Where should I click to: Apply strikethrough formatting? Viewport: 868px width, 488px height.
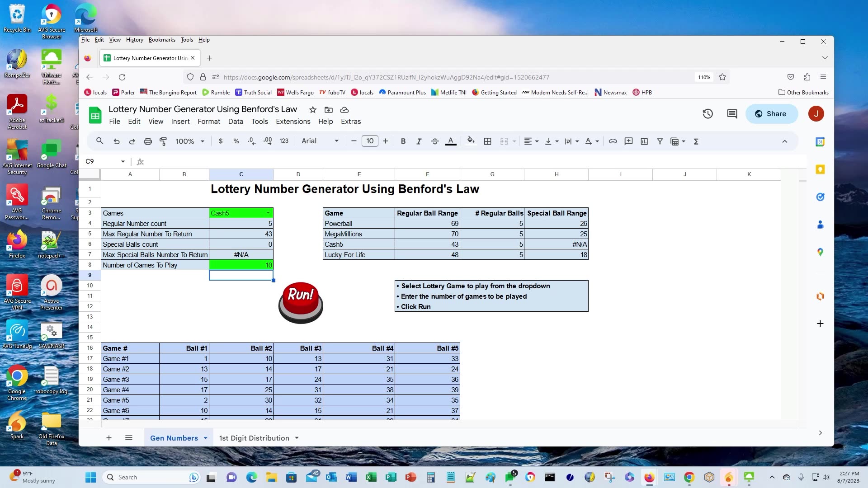[435, 141]
